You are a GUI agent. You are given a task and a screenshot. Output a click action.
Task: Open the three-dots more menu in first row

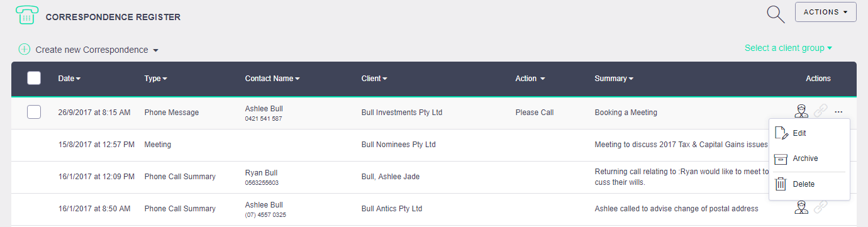tap(838, 112)
